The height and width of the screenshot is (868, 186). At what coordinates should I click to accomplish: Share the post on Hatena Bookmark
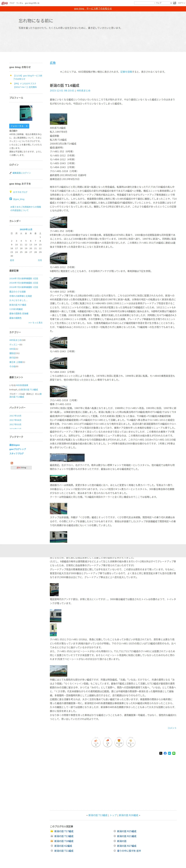click(169, 753)
